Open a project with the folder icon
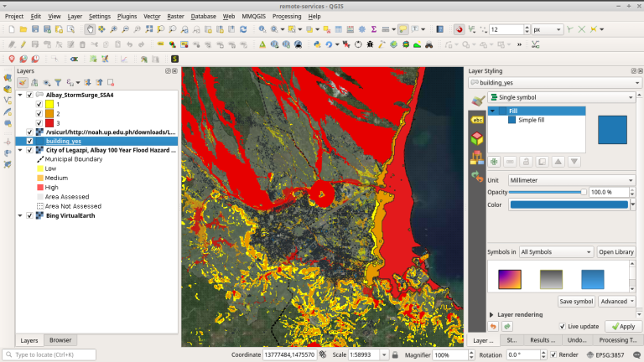 coord(23,29)
